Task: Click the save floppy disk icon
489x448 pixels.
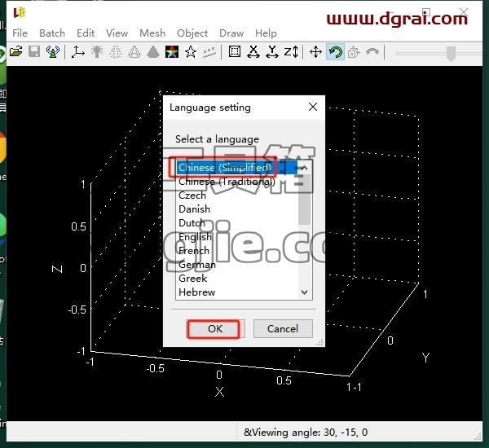Action: (x=34, y=52)
